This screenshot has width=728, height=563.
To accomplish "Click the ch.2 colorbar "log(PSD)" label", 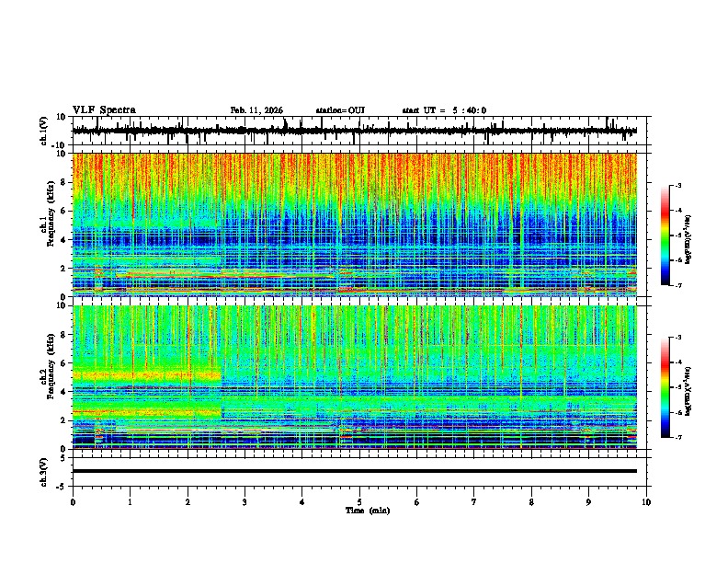I will [688, 391].
